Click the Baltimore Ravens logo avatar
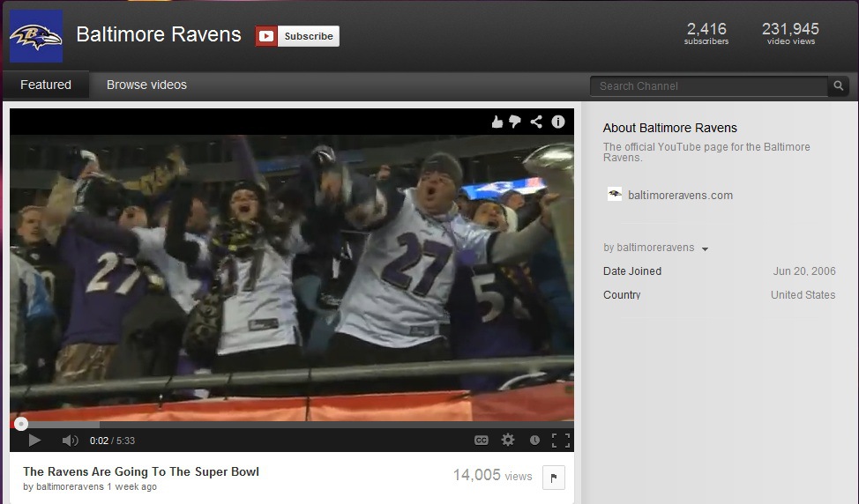The width and height of the screenshot is (859, 504). pos(36,36)
